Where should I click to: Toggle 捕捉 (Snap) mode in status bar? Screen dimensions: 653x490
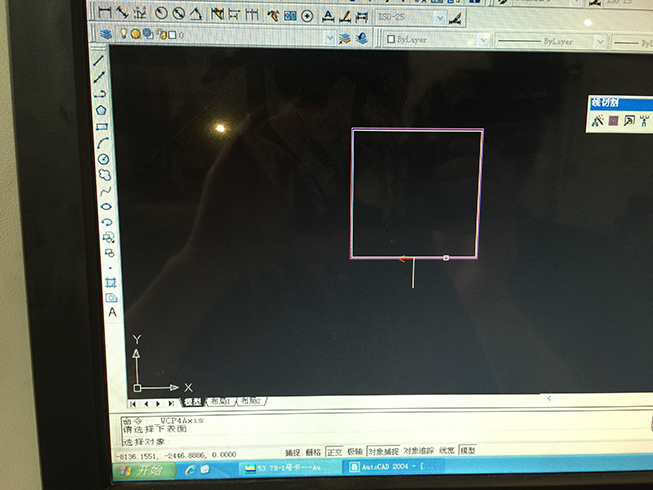click(292, 452)
